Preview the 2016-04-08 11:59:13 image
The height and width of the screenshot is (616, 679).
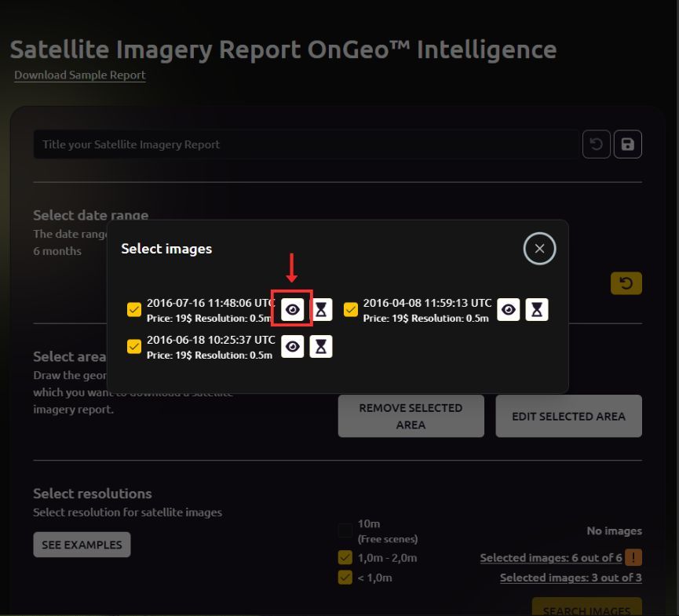click(509, 310)
